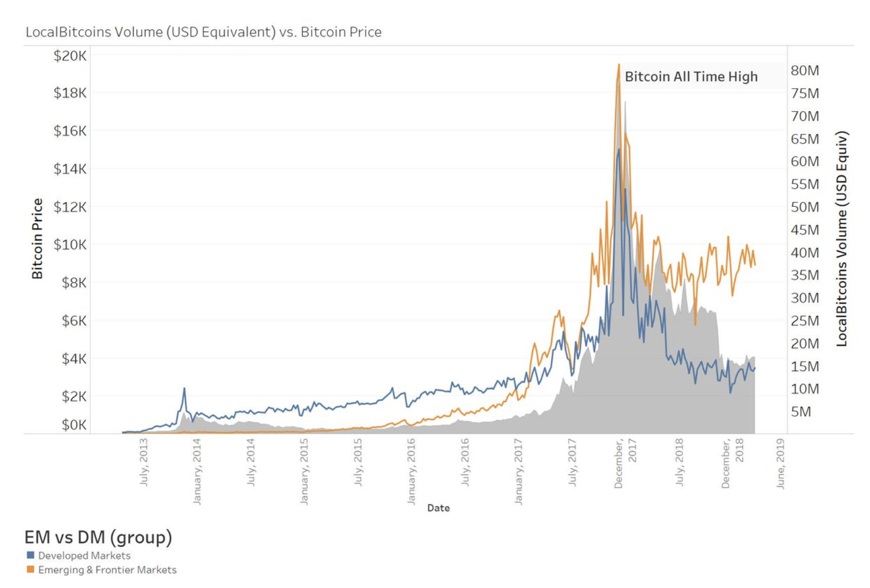
Task: Click the 'July, 2015' date label
Action: (x=358, y=462)
